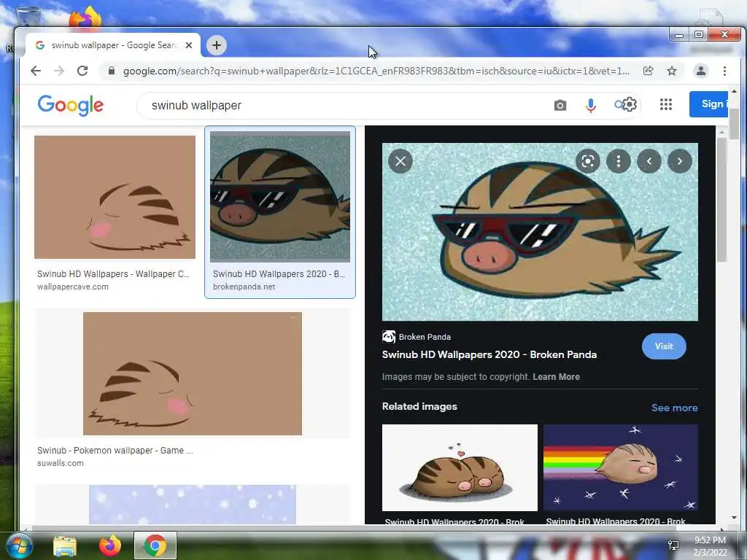The width and height of the screenshot is (747, 560).
Task: Reload the Google search page
Action: [x=82, y=71]
